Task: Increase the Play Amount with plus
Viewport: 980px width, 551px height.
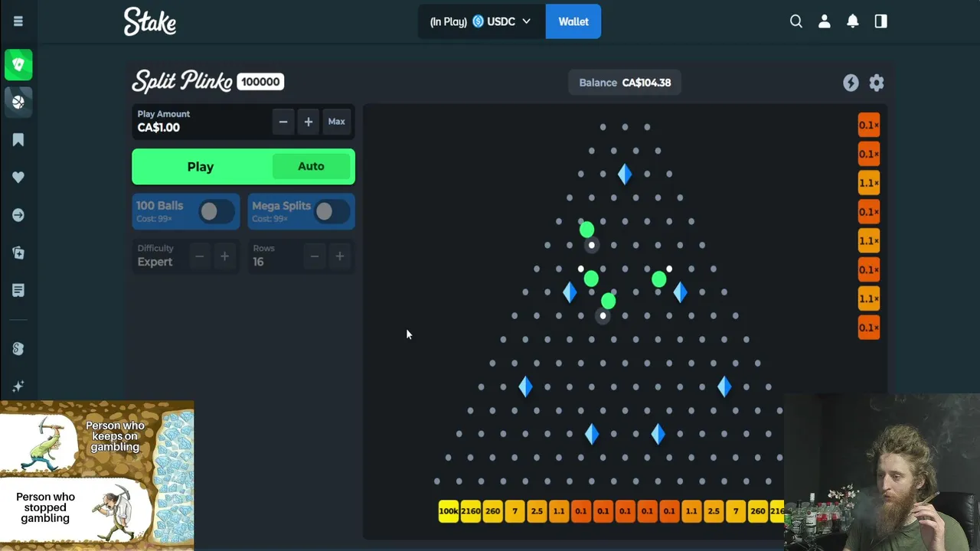Action: pos(309,122)
